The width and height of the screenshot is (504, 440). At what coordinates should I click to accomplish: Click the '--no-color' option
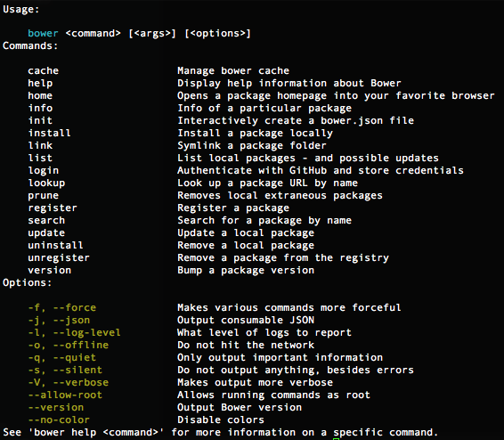pos(59,420)
